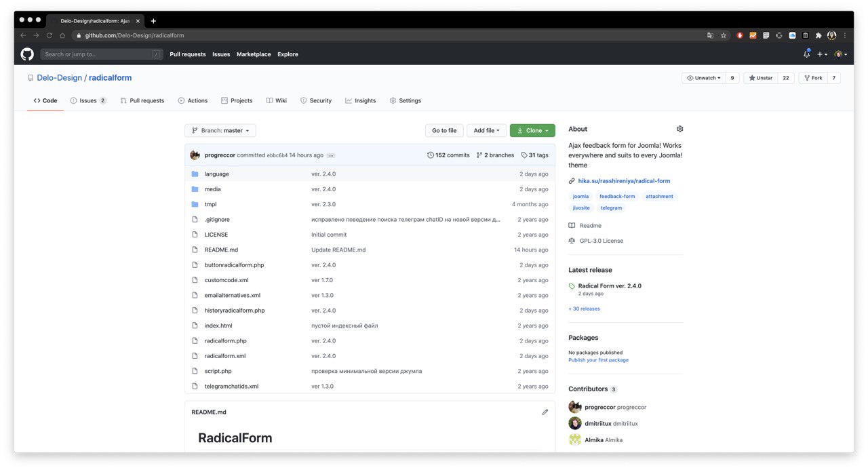
Task: Unstar the repository
Action: 760,78
